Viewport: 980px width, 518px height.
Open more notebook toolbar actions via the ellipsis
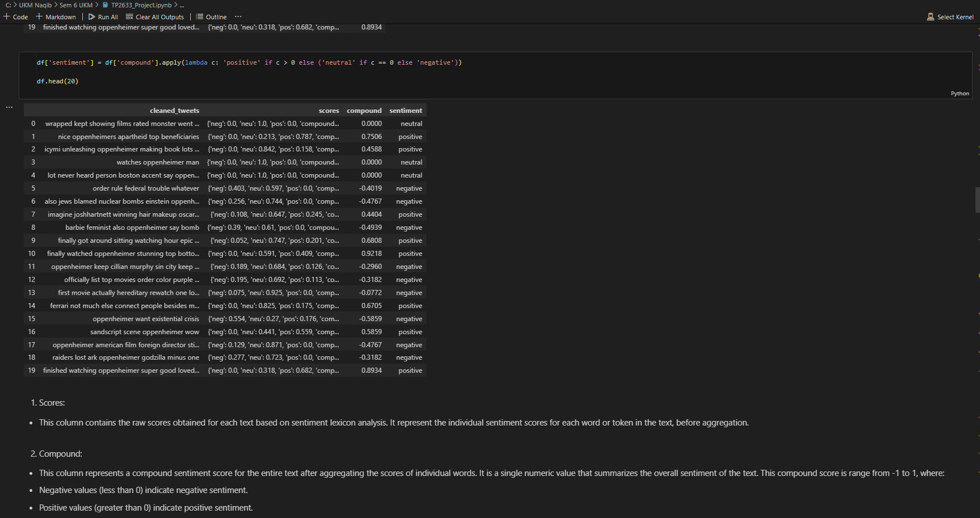click(x=238, y=16)
